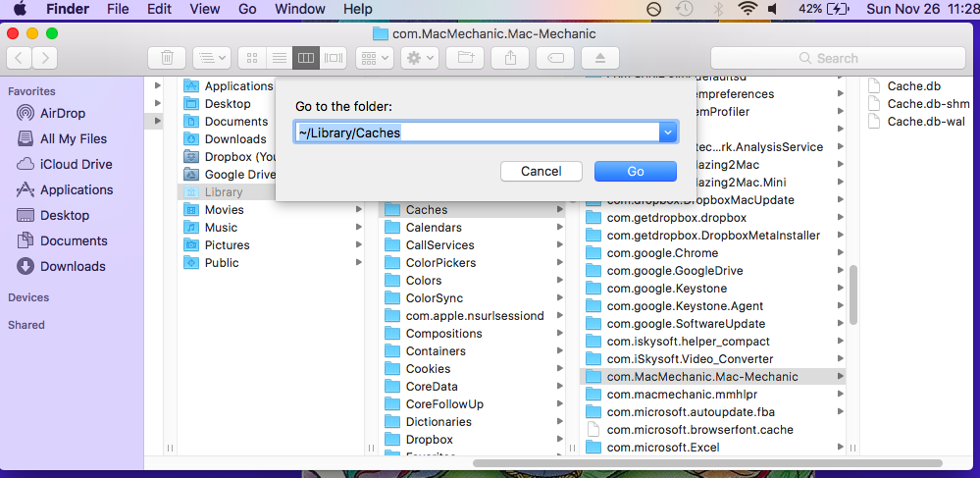980x478 pixels.
Task: Open the path list dropdown in toolbar
Action: click(212, 58)
